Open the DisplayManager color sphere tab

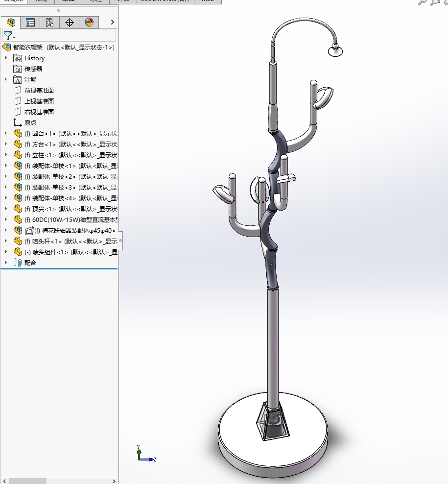pyautogui.click(x=89, y=22)
